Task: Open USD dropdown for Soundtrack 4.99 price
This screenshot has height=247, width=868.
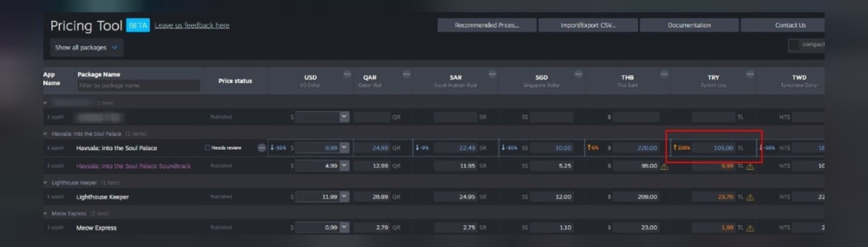Action: (344, 166)
